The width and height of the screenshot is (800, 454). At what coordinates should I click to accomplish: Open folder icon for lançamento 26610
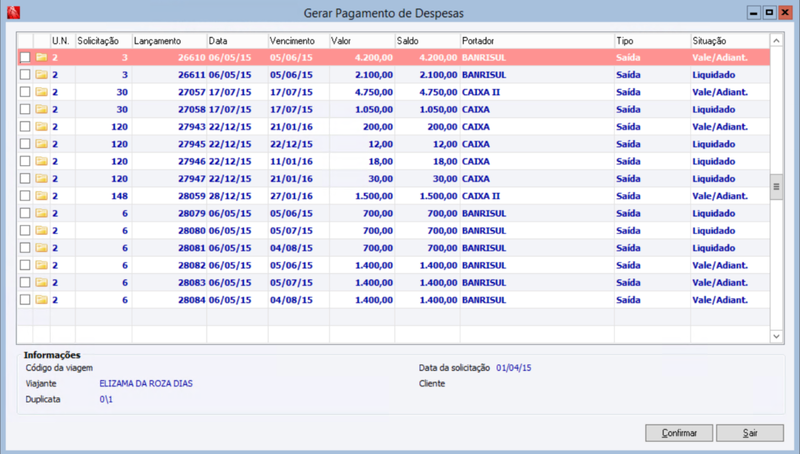tap(41, 58)
